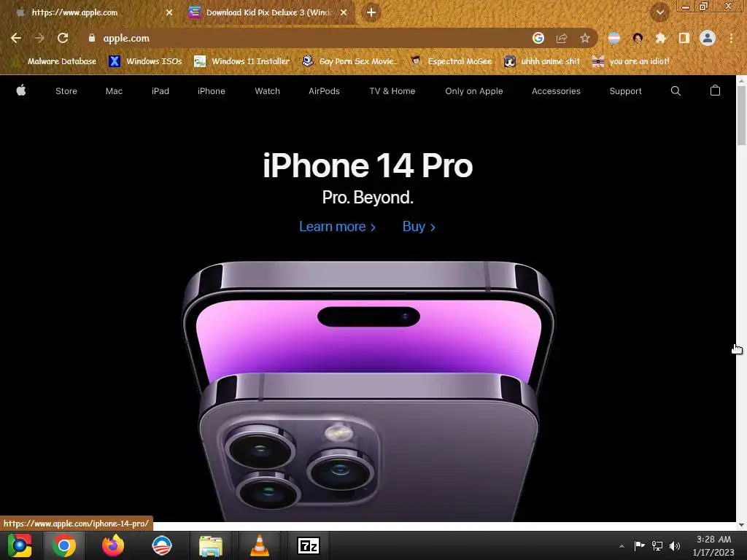Open the Espectral McGee bookmark
This screenshot has width=747, height=560.
pos(451,61)
